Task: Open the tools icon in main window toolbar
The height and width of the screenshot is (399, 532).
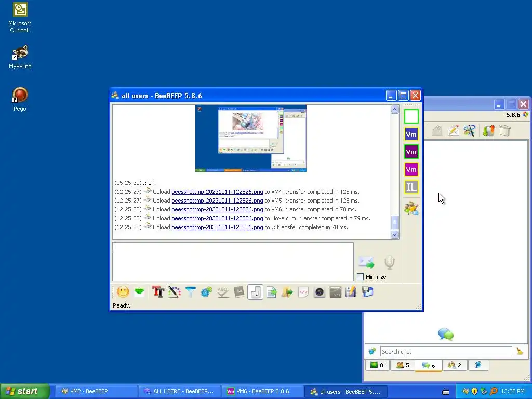Action: 470,130
